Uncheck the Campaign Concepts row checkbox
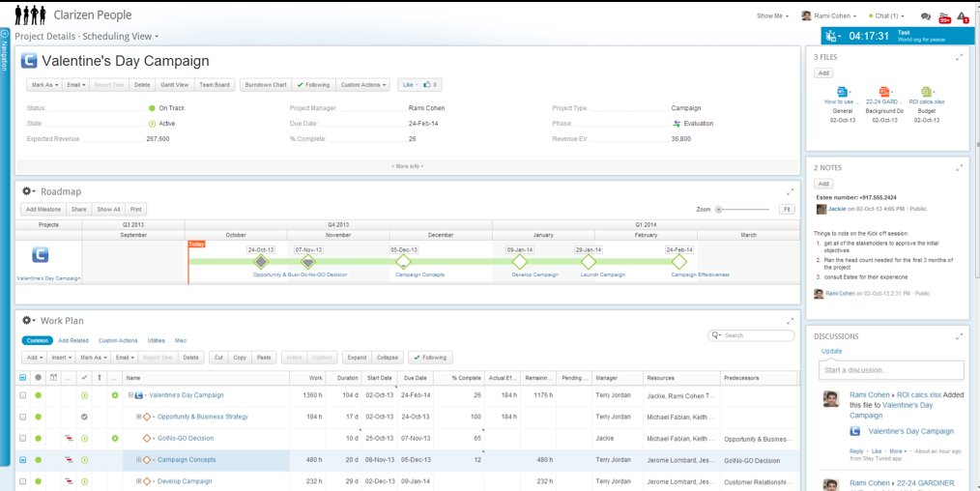Image resolution: width=980 pixels, height=491 pixels. 23,460
